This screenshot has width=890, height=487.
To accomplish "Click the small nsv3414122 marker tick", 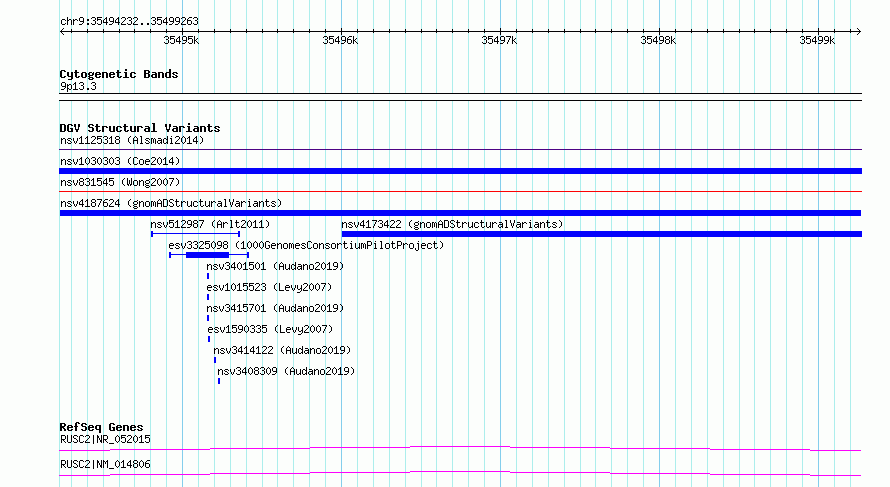I will point(215,360).
